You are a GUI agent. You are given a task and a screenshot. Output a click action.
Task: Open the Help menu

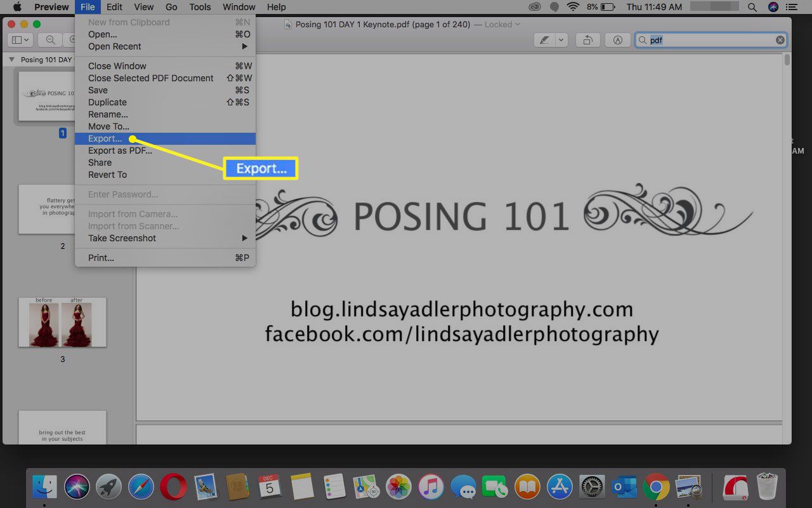pos(277,7)
